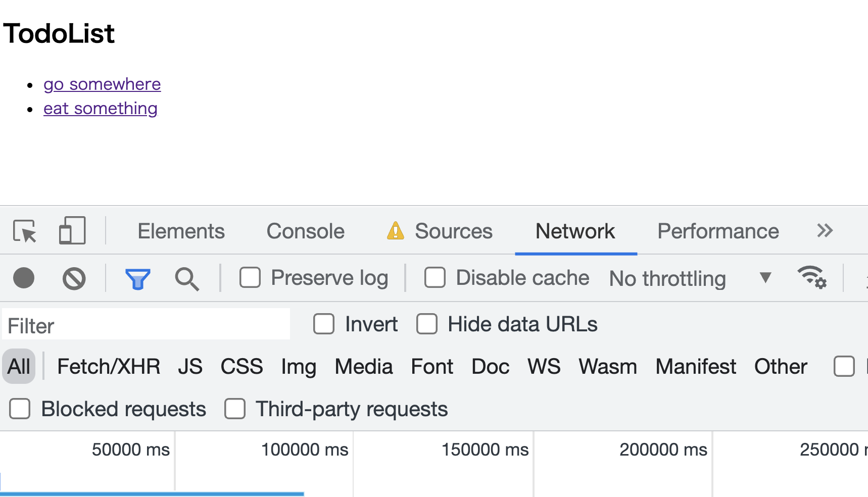Clear the network log
868x497 pixels.
pyautogui.click(x=74, y=278)
